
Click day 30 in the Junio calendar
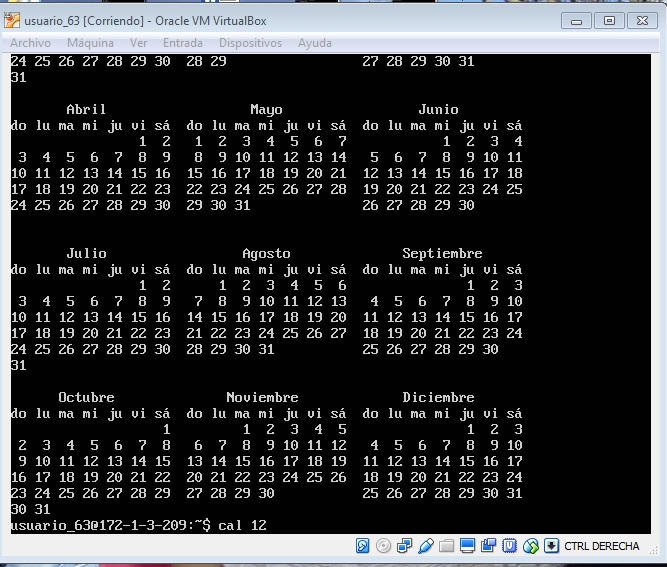pyautogui.click(x=466, y=205)
